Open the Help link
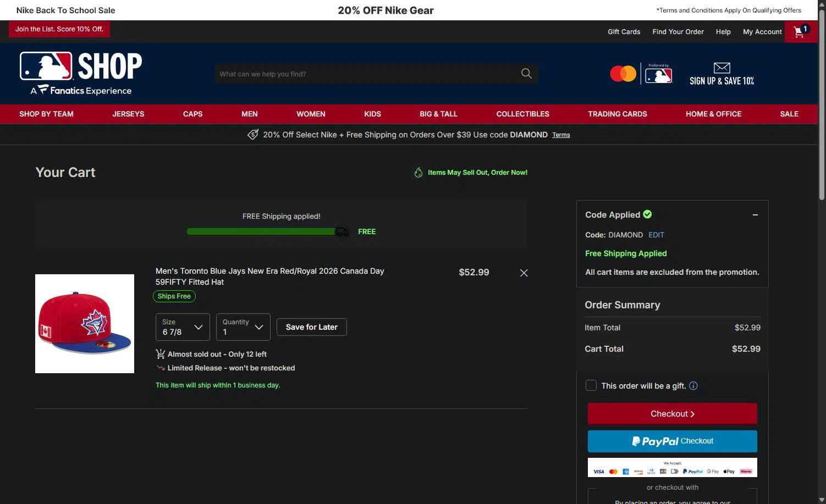 (723, 32)
